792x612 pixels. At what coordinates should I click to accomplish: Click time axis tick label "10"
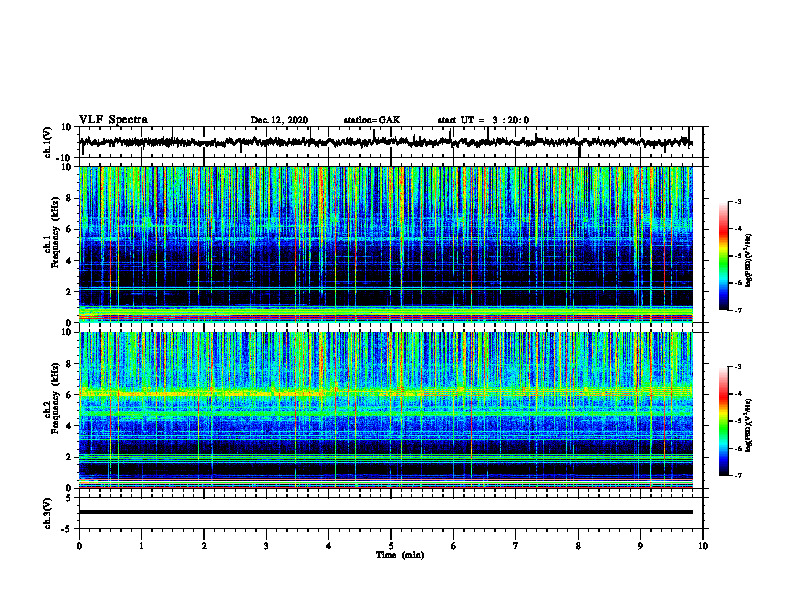point(703,546)
